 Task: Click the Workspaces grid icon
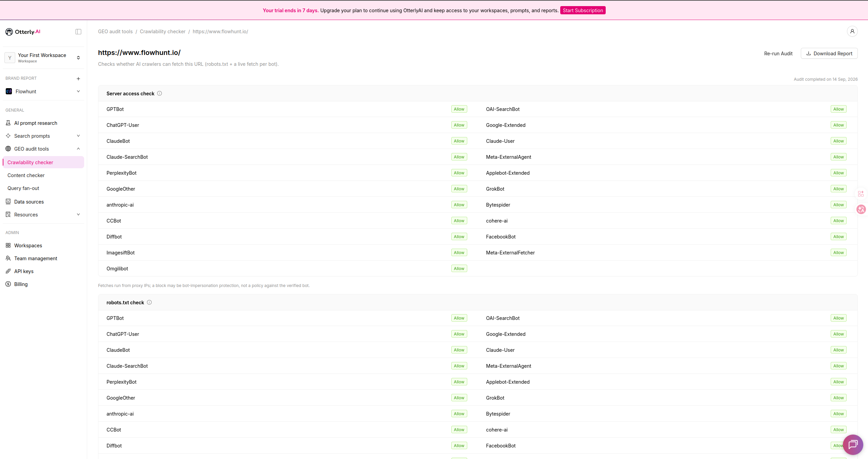click(x=8, y=245)
